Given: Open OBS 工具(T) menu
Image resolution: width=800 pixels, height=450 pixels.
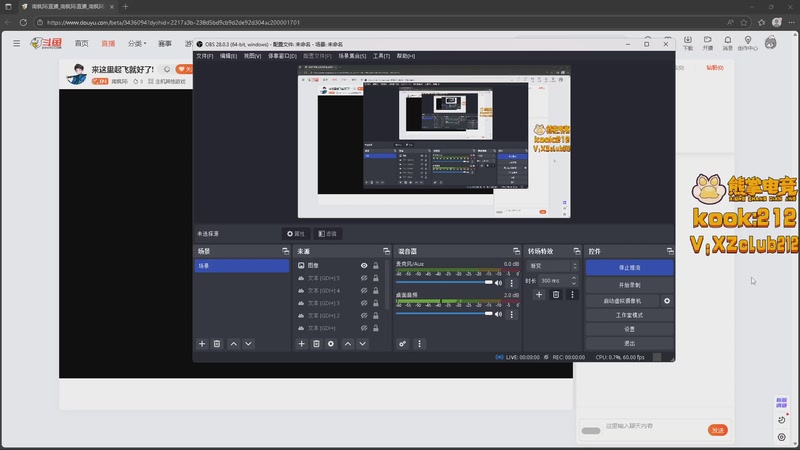Looking at the screenshot, I should (x=381, y=56).
